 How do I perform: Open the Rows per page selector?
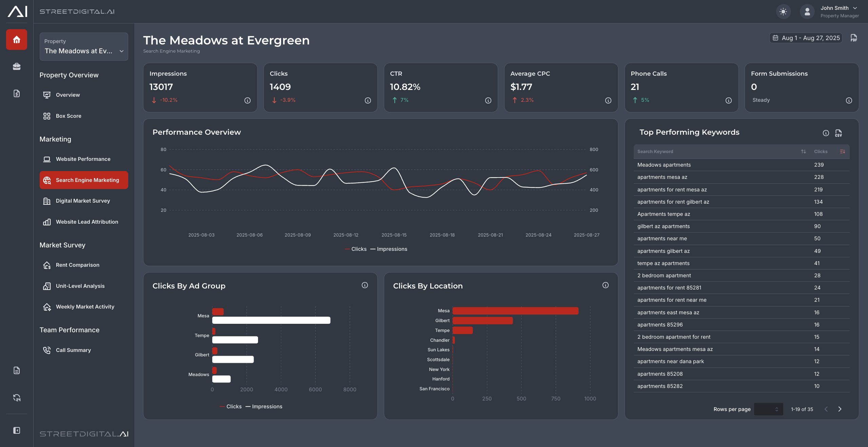[x=769, y=409]
